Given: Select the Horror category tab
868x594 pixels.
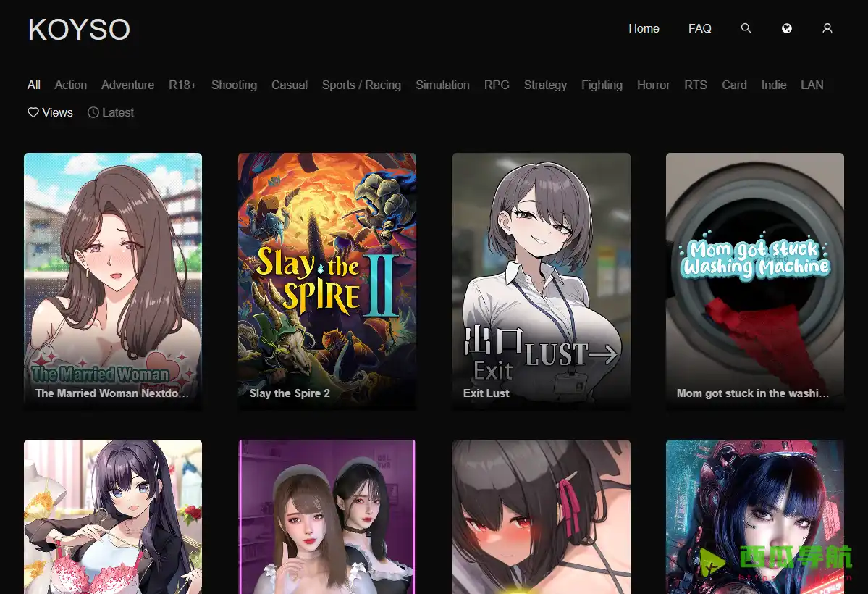Looking at the screenshot, I should pos(653,85).
